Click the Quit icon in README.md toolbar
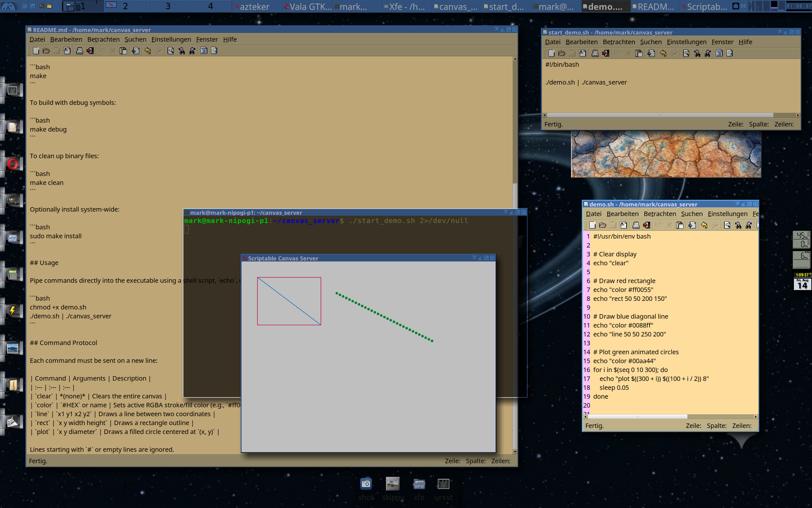This screenshot has width=812, height=508. click(90, 51)
